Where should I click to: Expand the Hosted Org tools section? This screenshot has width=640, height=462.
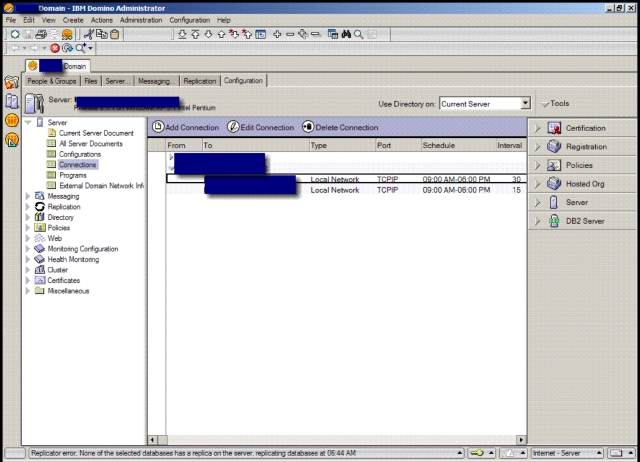[538, 184]
